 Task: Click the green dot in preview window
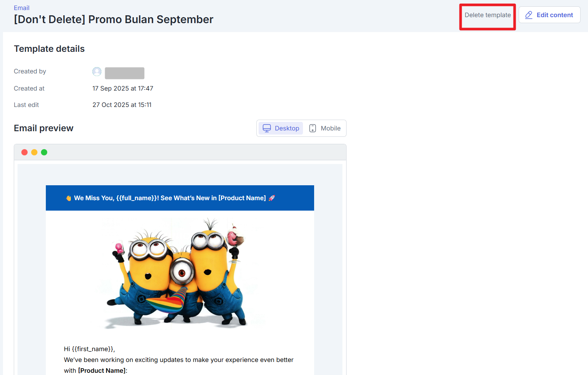point(44,152)
